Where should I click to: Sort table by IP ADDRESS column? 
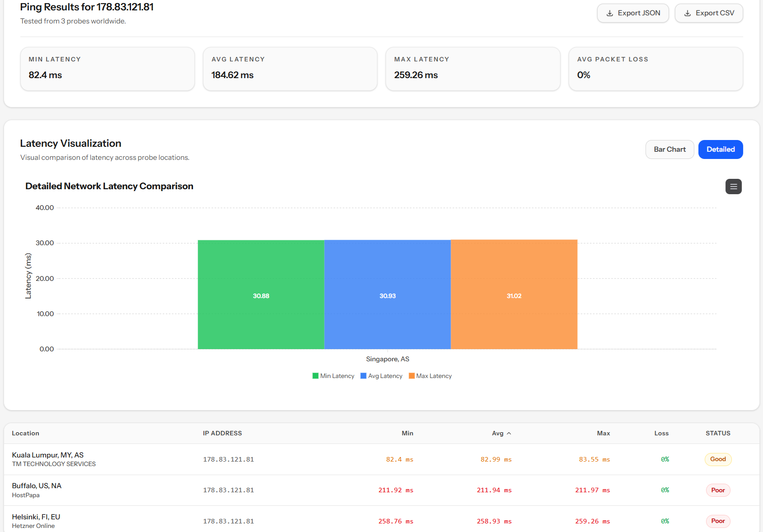(222, 434)
